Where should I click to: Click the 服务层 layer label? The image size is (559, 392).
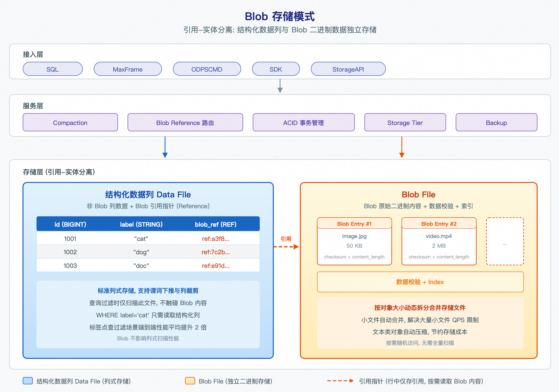33,106
